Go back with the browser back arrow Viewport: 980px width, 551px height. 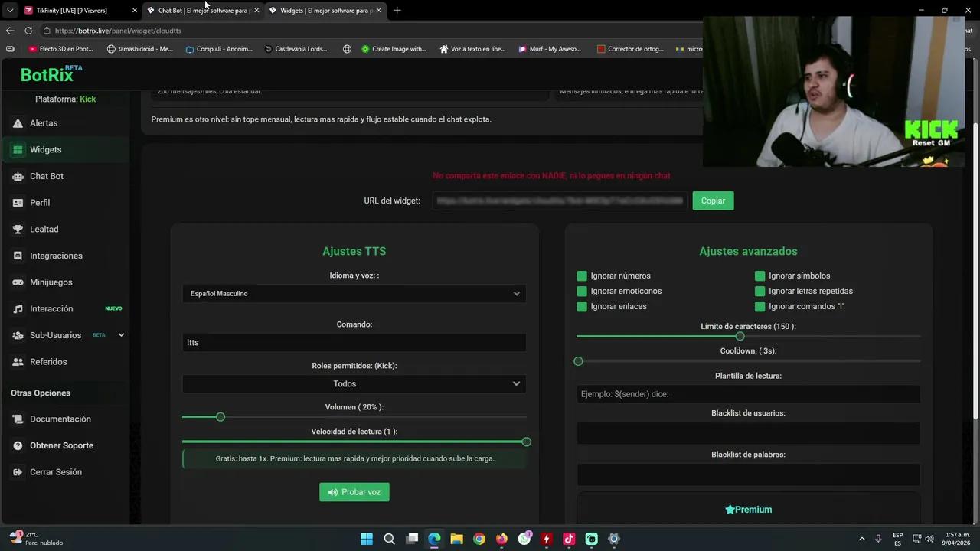pyautogui.click(x=10, y=31)
